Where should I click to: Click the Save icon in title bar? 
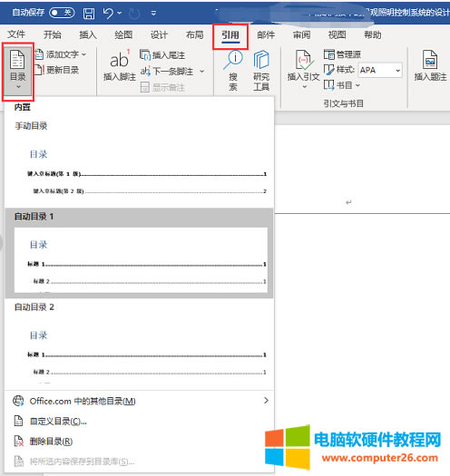(89, 13)
